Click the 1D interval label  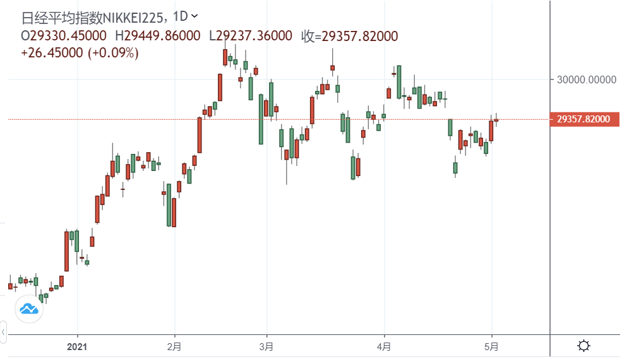pyautogui.click(x=180, y=16)
